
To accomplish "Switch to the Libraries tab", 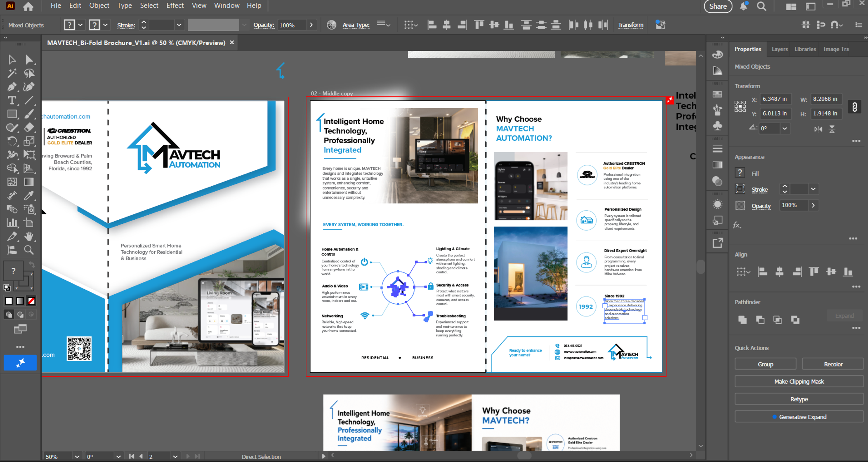I will [x=805, y=49].
